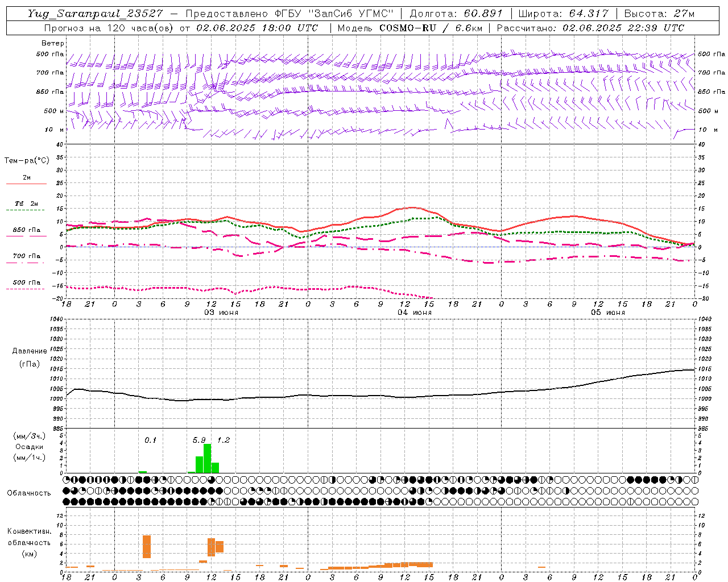Click the 500 м wind level label on left
Viewport: 728px width, 582px height.
[54, 111]
